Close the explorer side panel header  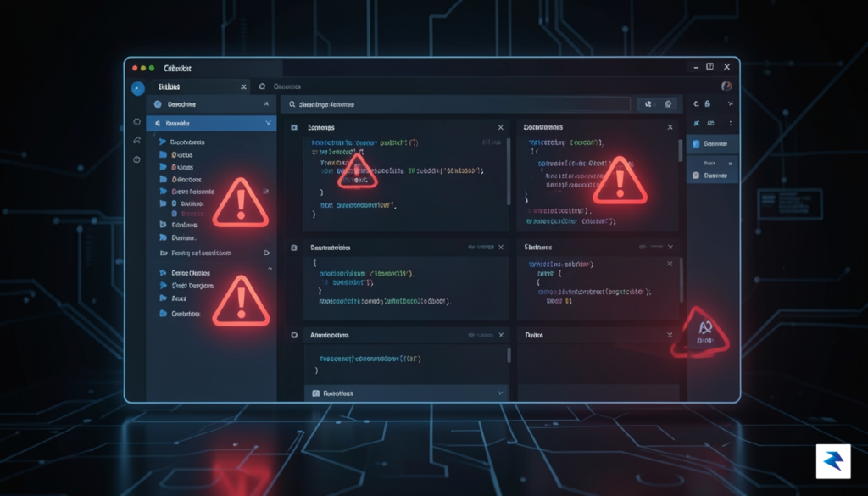tap(266, 104)
